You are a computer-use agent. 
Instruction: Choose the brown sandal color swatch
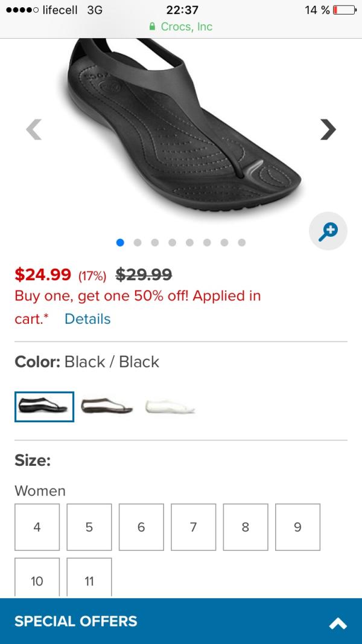[107, 407]
